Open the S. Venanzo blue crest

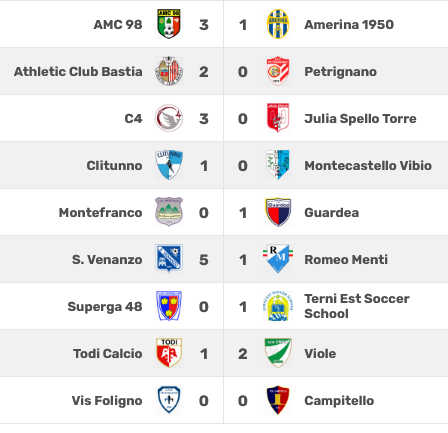(x=169, y=259)
